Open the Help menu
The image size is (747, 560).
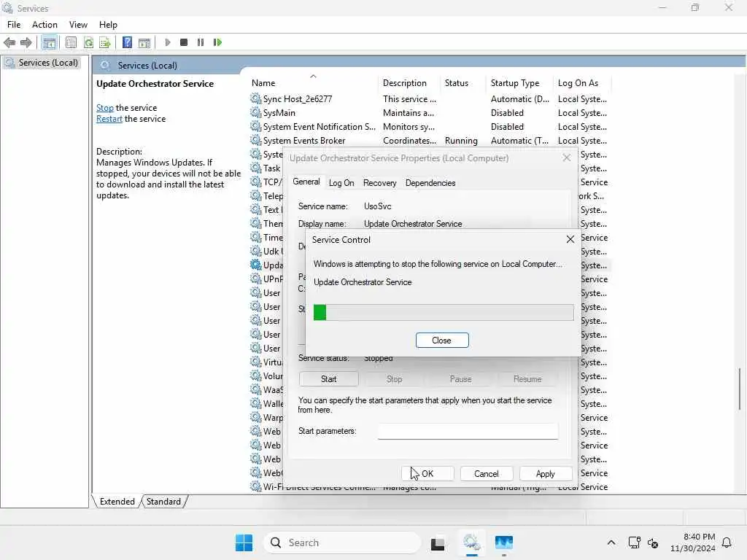[108, 25]
